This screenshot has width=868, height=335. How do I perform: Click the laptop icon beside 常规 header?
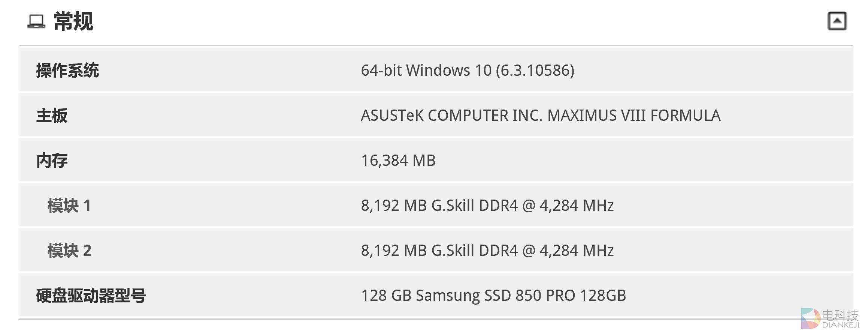tap(36, 22)
